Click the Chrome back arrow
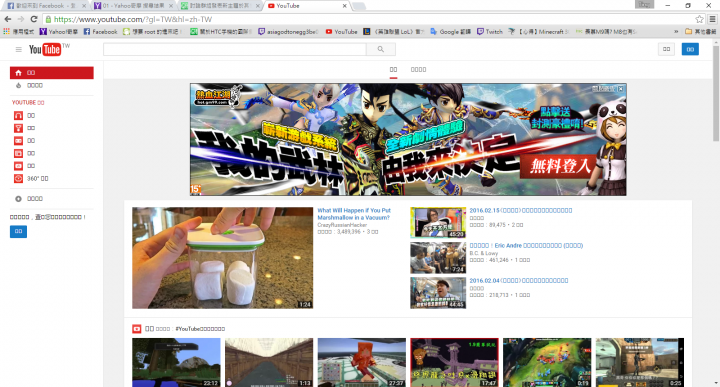Viewport: 720px width, 387px height. (8, 19)
